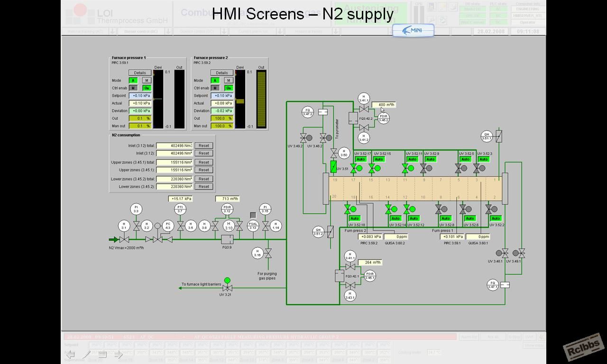Click the +0.083 kPa Furn press 2 value
607x364 pixels.
tap(370, 237)
